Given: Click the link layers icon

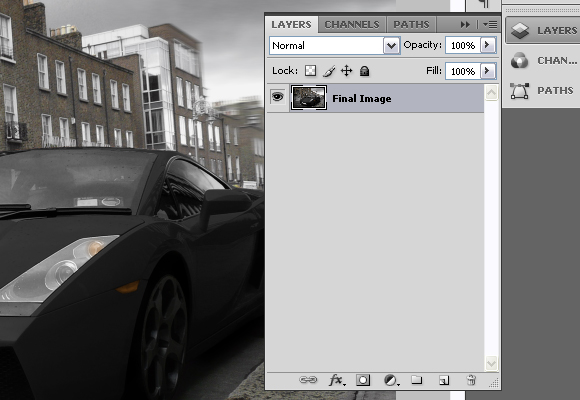Looking at the screenshot, I should [308, 380].
